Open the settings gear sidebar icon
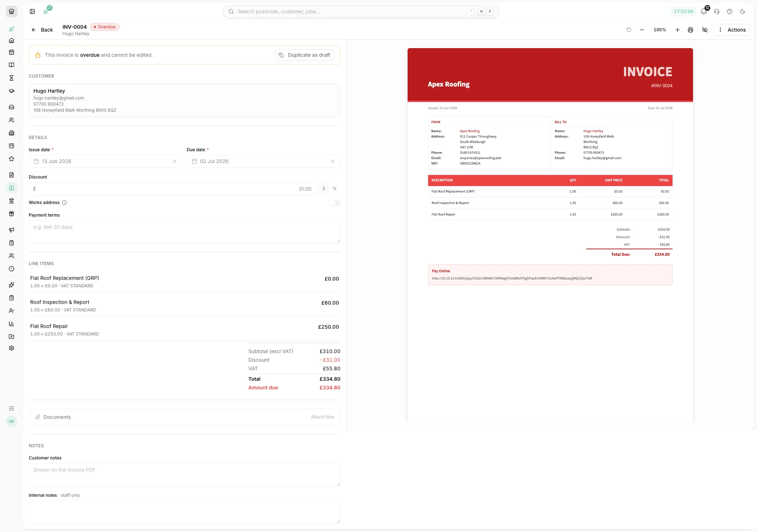The height and width of the screenshot is (532, 757). [x=12, y=348]
